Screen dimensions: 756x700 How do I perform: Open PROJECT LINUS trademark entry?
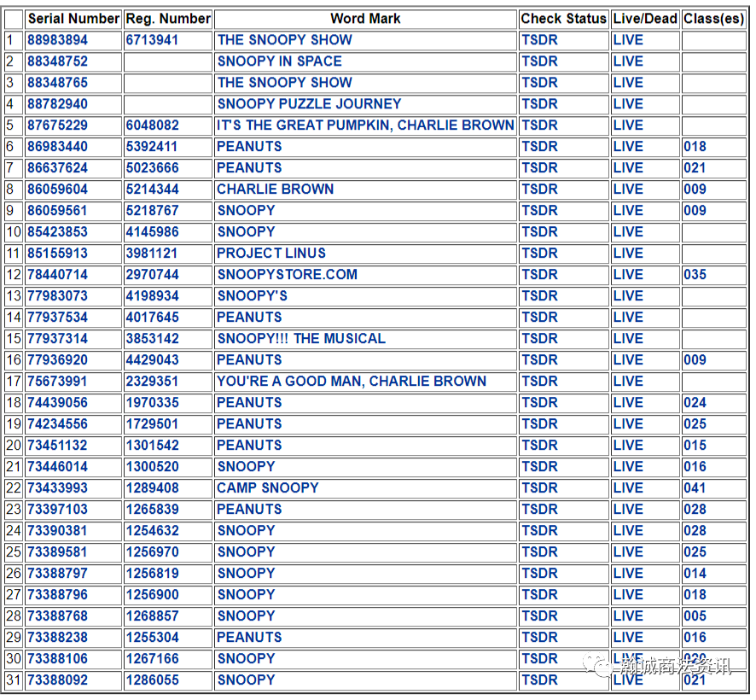point(271,254)
